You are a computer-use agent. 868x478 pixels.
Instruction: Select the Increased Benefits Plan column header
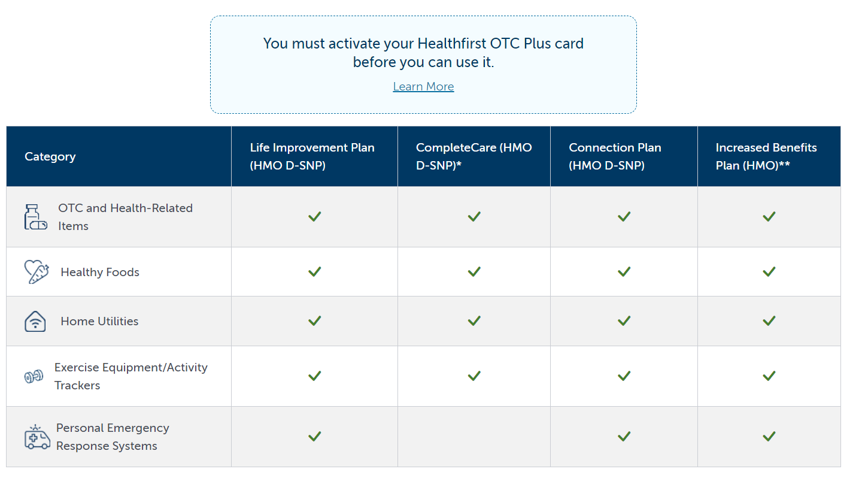[769, 156]
